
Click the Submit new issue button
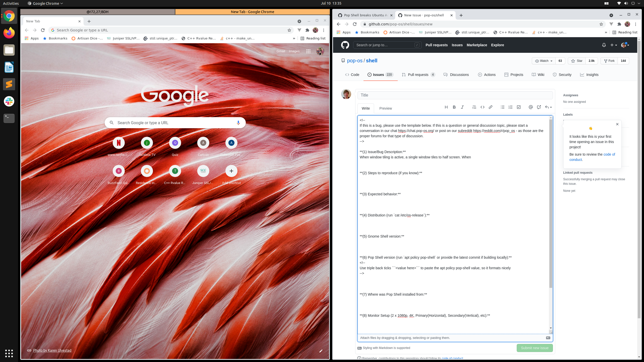coord(534,348)
